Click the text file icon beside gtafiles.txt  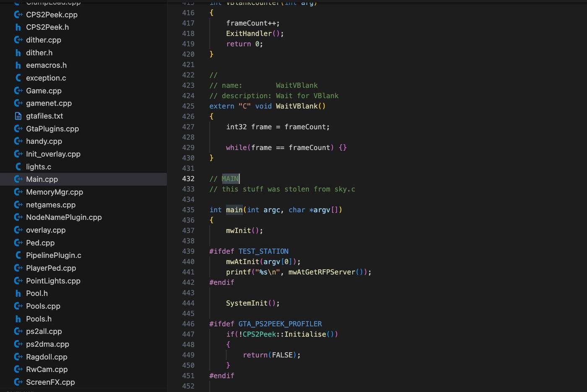pos(18,116)
